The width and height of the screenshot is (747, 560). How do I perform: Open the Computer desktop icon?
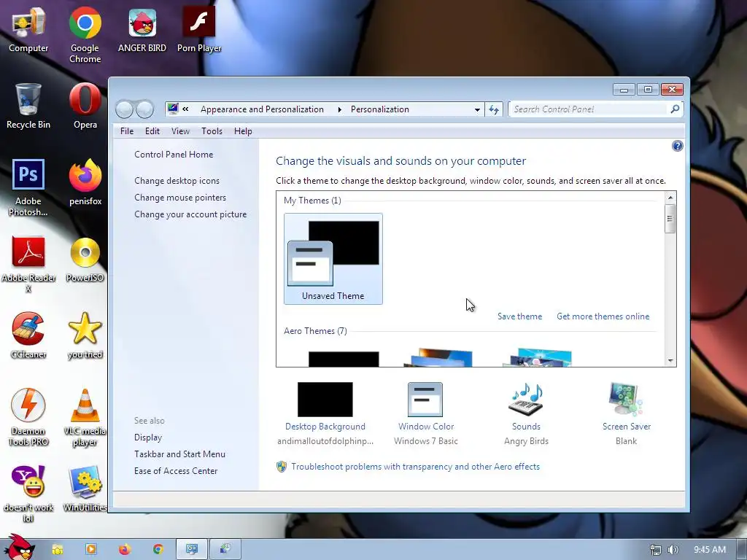click(28, 29)
